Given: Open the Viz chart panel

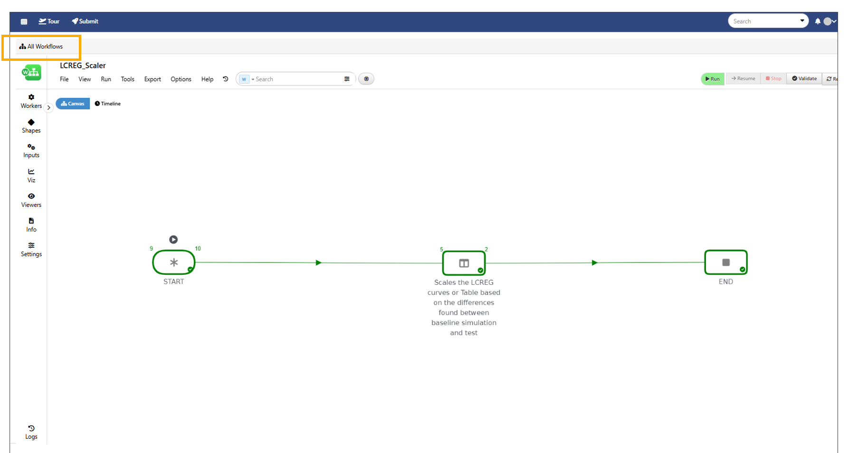Looking at the screenshot, I should pos(31,175).
